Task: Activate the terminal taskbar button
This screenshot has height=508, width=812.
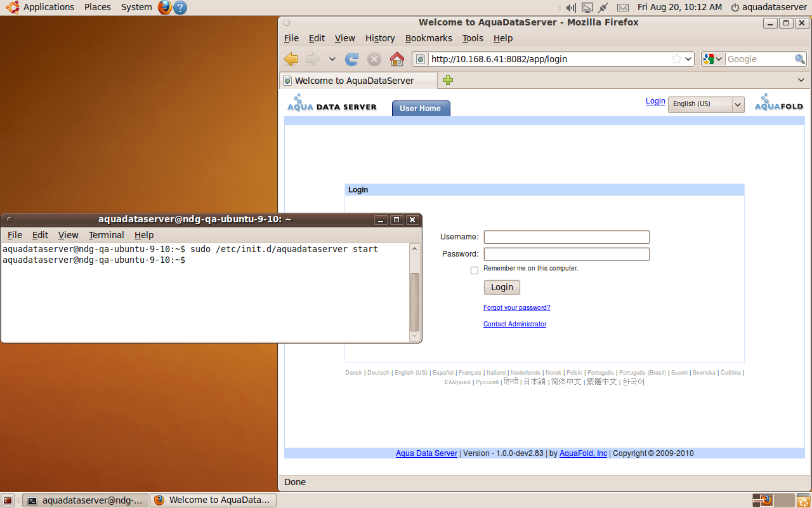Action: (x=86, y=500)
